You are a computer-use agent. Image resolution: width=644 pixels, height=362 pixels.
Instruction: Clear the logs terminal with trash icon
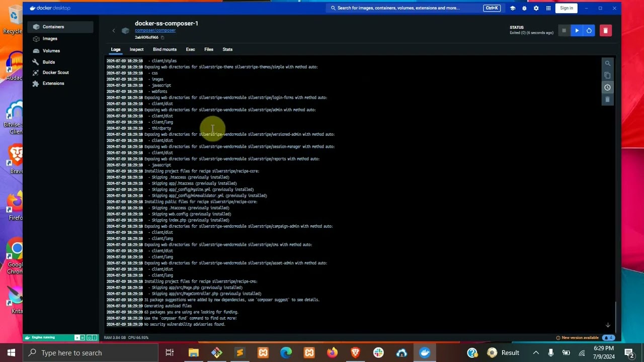tap(607, 100)
